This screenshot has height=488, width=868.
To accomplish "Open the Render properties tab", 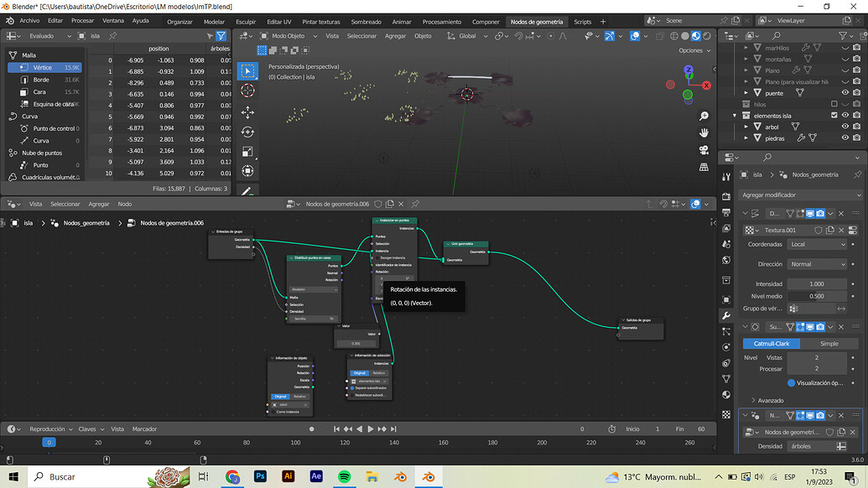I will tap(725, 196).
